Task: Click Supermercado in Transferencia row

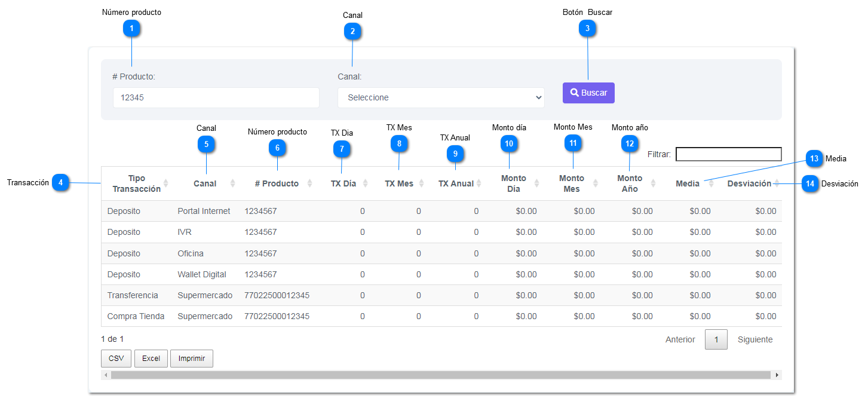Action: [205, 295]
